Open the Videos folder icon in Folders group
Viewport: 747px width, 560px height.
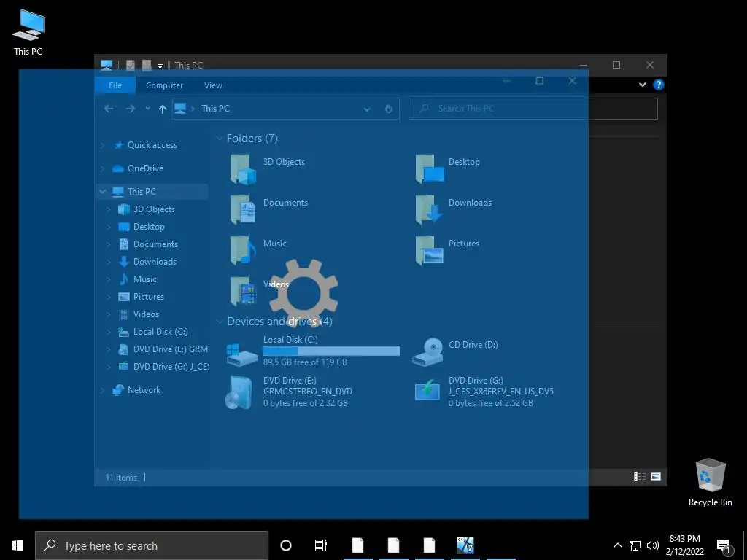[x=243, y=291]
